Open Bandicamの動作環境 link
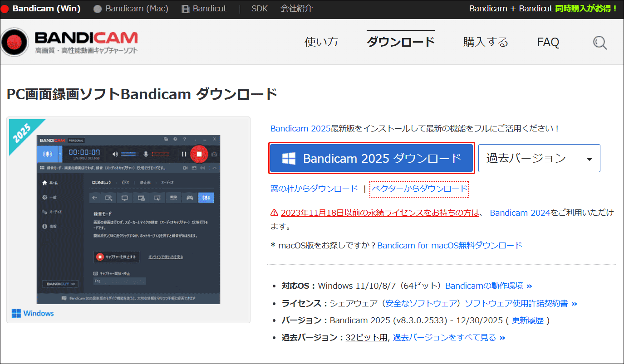This screenshot has height=364, width=624. pyautogui.click(x=489, y=286)
